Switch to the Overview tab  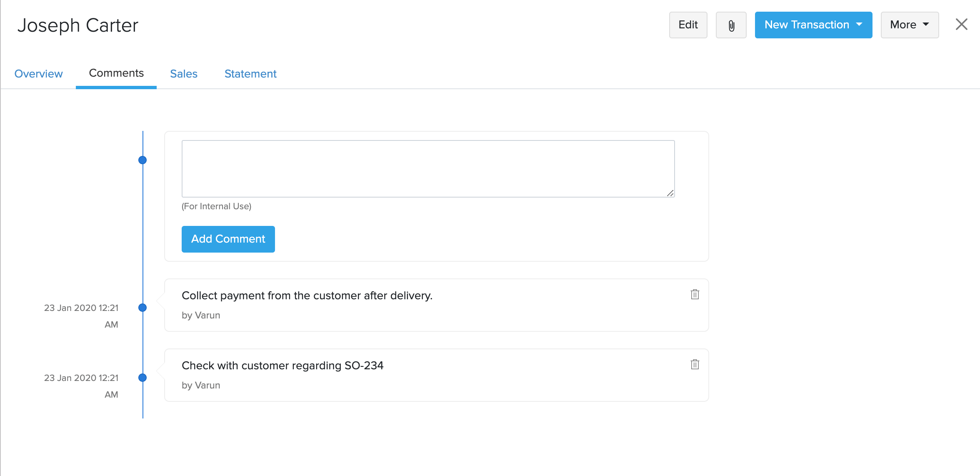tap(38, 73)
